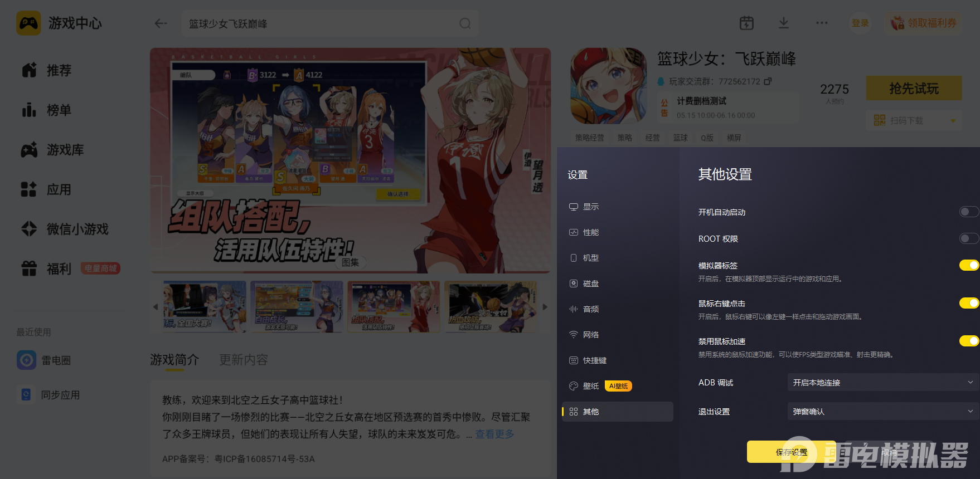Click the magnifier search icon

[x=465, y=23]
